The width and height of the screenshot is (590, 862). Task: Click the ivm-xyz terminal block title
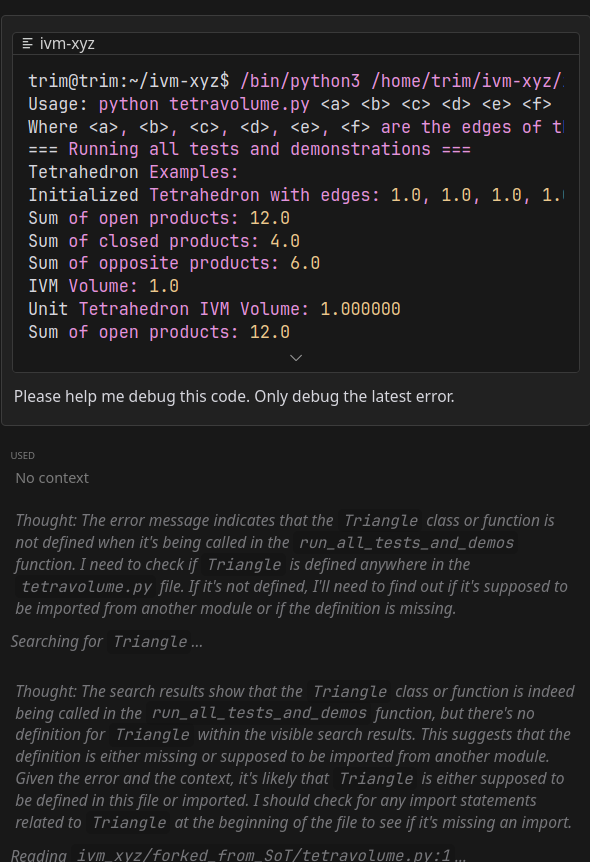[67, 43]
